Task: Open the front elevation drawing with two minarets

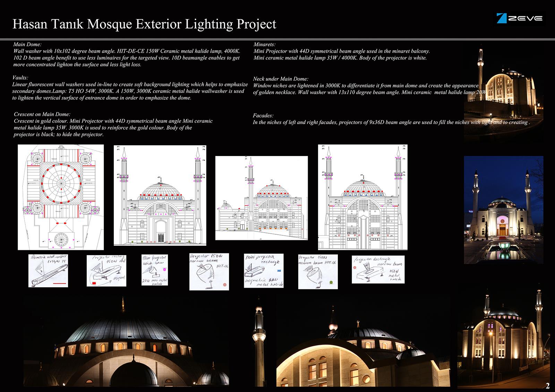Action: pos(160,196)
